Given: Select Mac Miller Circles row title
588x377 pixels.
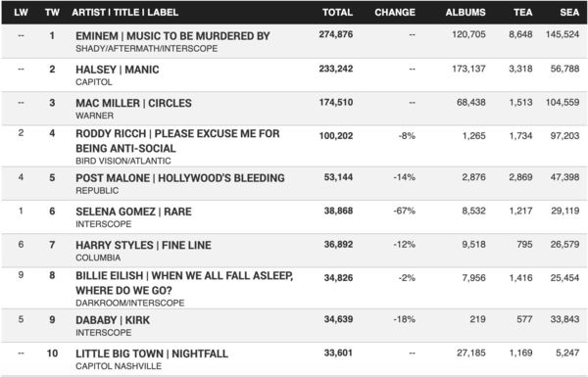Looking at the screenshot, I should [x=133, y=103].
